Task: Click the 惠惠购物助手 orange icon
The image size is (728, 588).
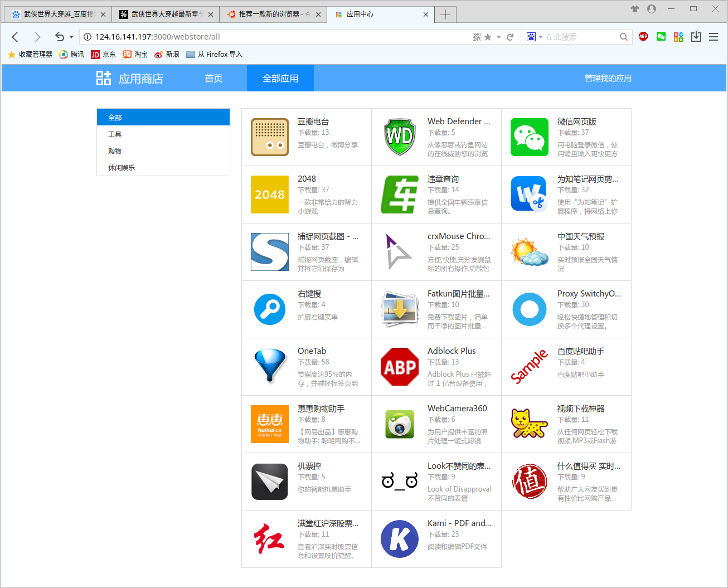Action: 270,424
